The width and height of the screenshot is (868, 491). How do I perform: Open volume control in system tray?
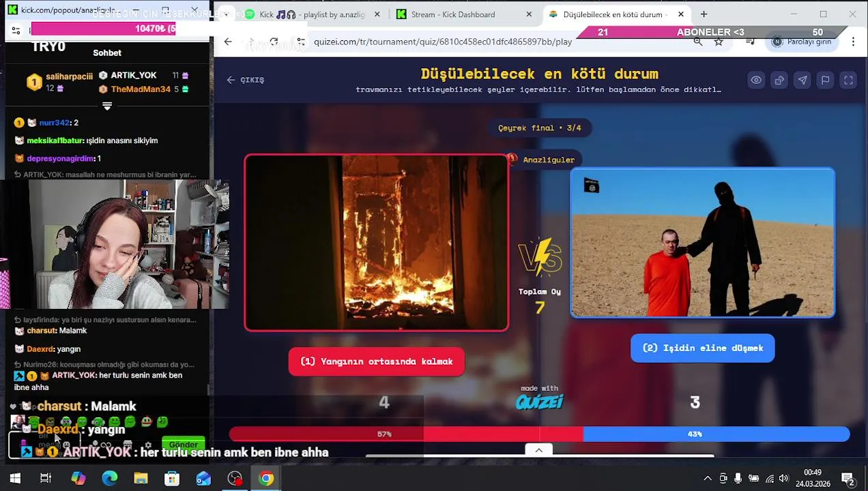[783, 479]
